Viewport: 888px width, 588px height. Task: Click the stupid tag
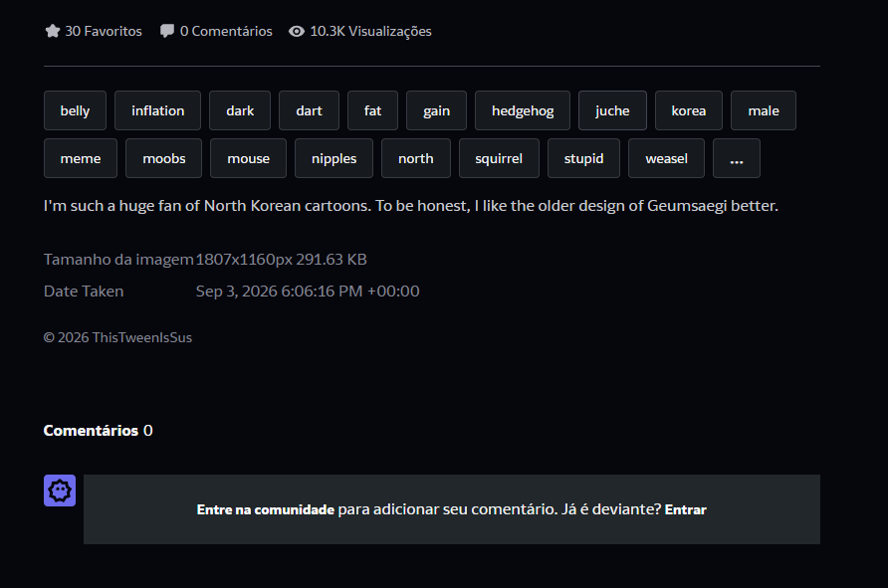[584, 158]
